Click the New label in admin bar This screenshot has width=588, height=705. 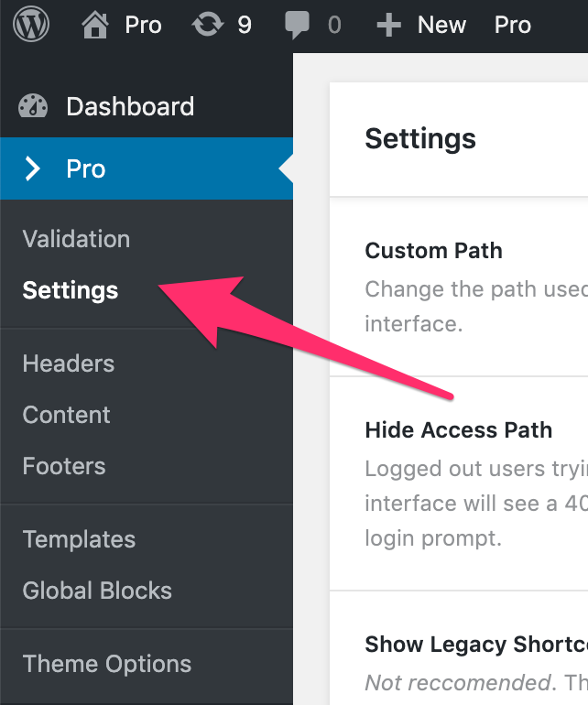tap(441, 25)
